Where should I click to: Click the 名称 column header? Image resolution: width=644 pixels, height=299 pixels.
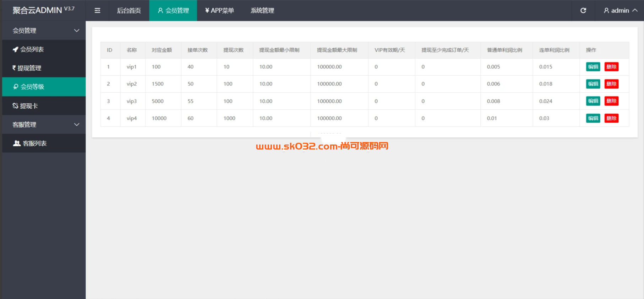(132, 50)
